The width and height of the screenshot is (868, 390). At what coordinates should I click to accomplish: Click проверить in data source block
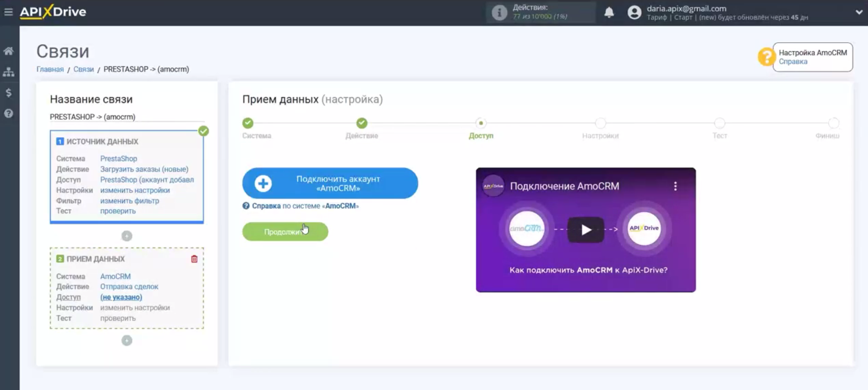tap(118, 211)
